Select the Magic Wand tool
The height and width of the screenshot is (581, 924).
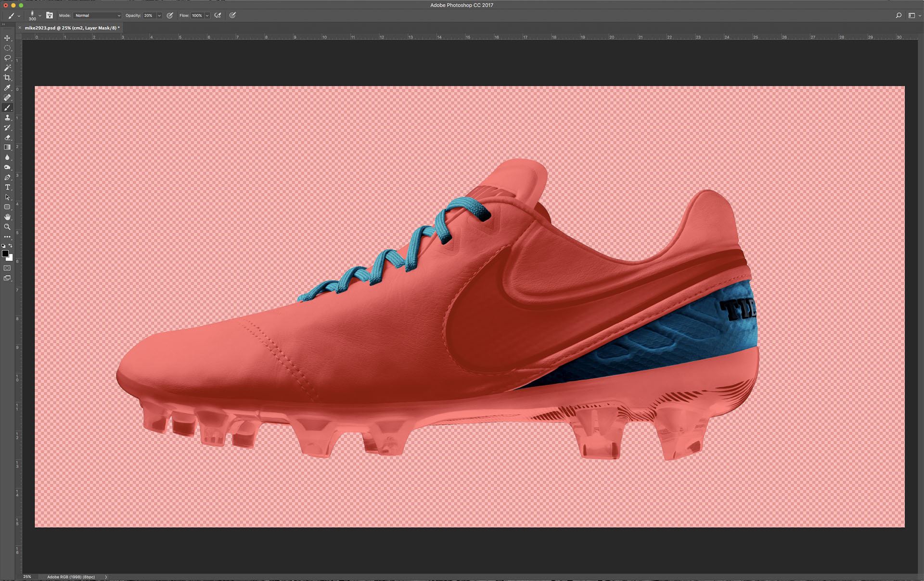point(7,68)
